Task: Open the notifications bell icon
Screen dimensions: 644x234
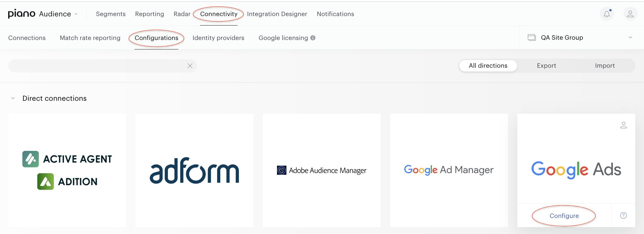Action: 607,14
